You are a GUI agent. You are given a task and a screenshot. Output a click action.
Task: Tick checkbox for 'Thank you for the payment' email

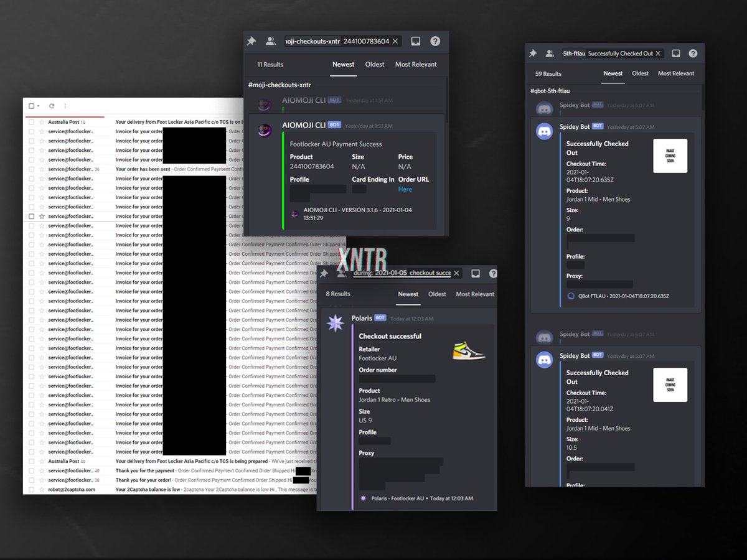(x=32, y=471)
